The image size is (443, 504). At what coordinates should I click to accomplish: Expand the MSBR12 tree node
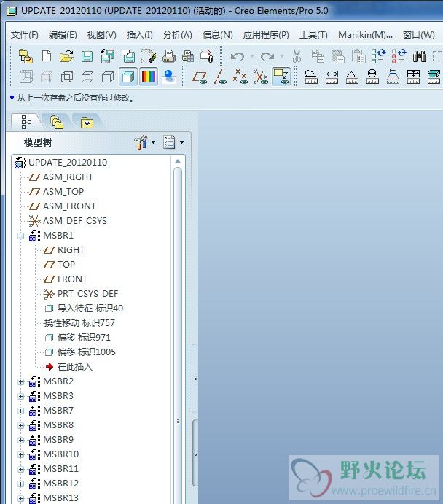click(x=21, y=484)
